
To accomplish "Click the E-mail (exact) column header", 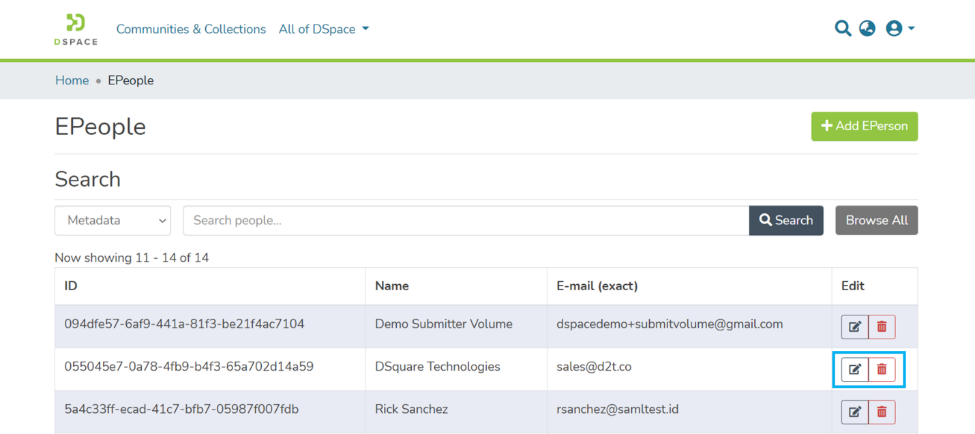I will pos(597,286).
